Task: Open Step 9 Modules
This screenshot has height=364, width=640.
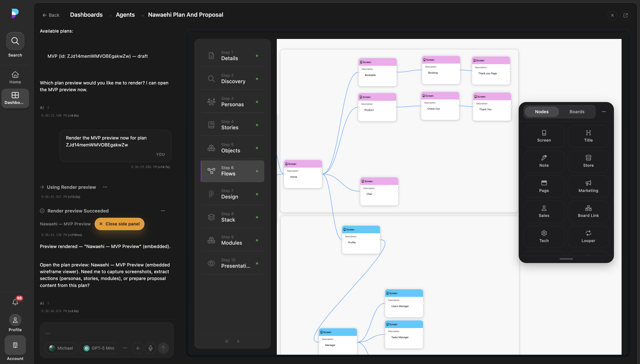Action: point(232,240)
